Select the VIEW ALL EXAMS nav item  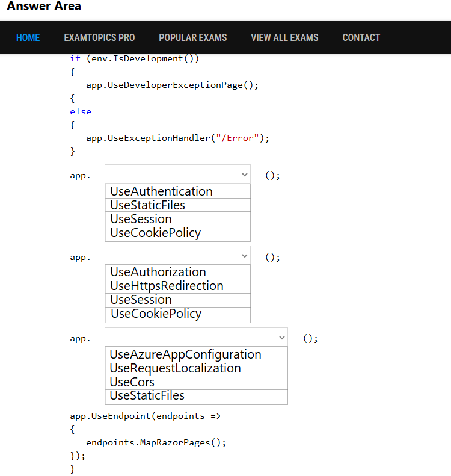pos(284,38)
